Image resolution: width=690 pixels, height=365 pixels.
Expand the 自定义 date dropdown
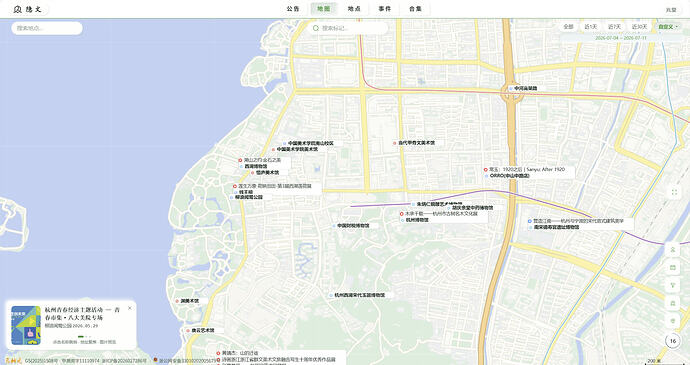[x=667, y=27]
